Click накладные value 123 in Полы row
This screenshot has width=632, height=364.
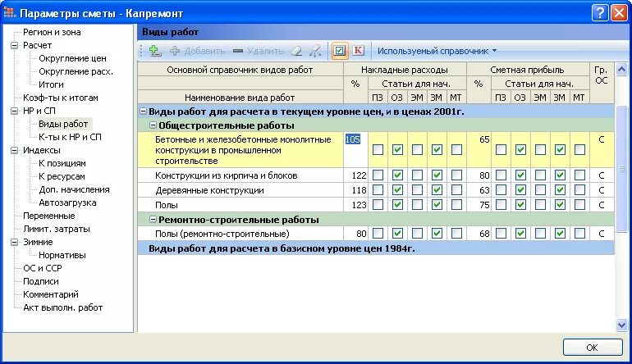tap(359, 205)
